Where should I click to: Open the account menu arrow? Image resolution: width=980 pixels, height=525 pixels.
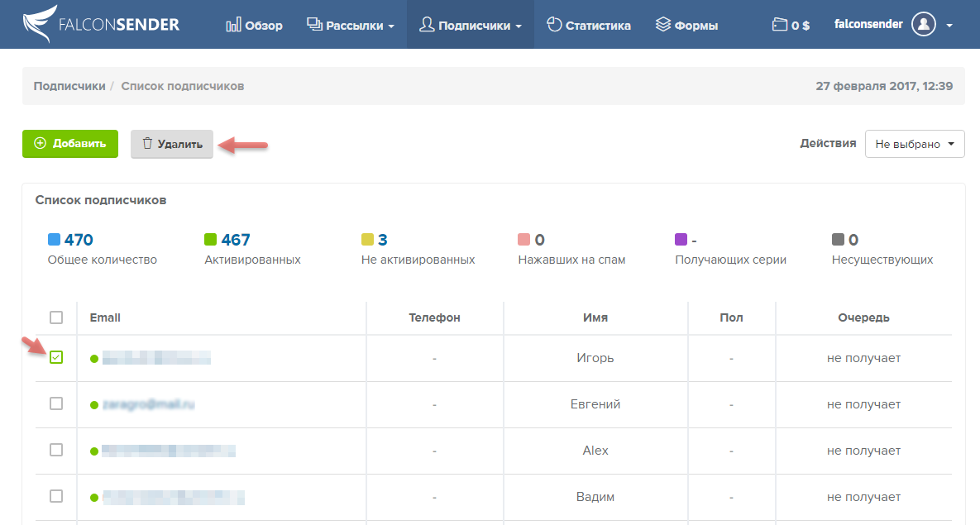pyautogui.click(x=949, y=26)
